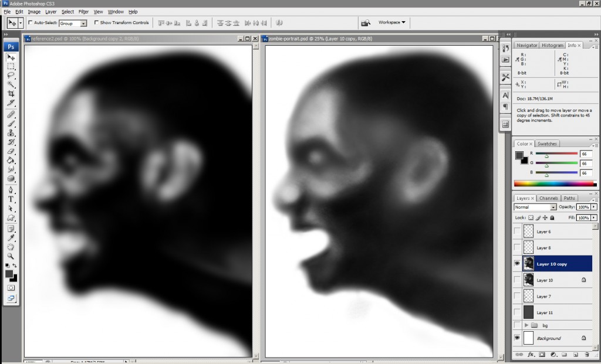601x364 pixels.
Task: Switch to the Histogram tab
Action: pyautogui.click(x=552, y=45)
